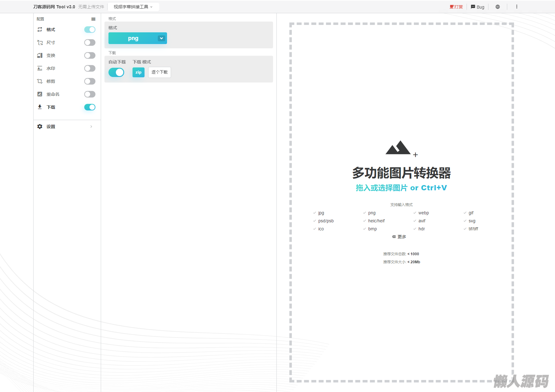The height and width of the screenshot is (392, 555).
Task: Click the 打赏 coffee cup icon
Action: coord(452,7)
